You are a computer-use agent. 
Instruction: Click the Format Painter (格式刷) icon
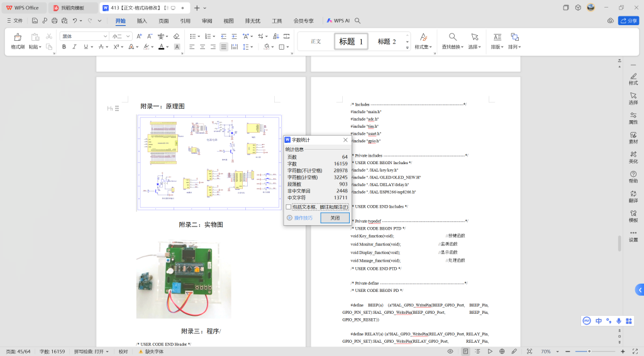coord(18,37)
